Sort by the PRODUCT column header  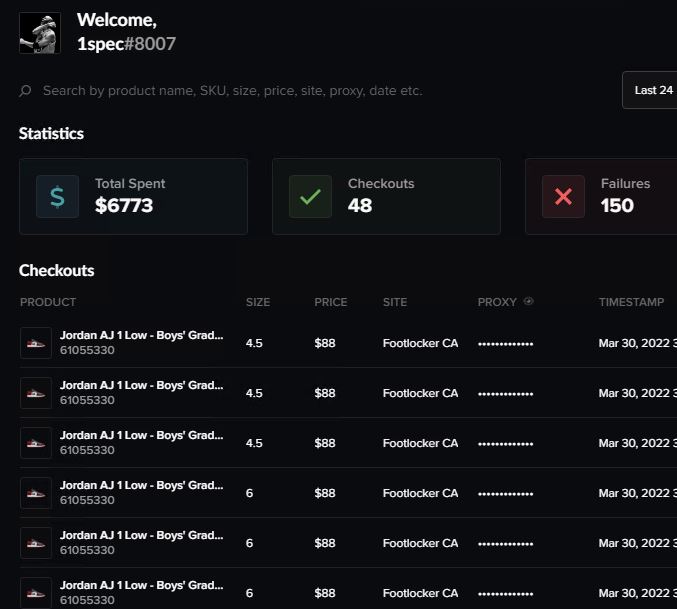(x=48, y=302)
